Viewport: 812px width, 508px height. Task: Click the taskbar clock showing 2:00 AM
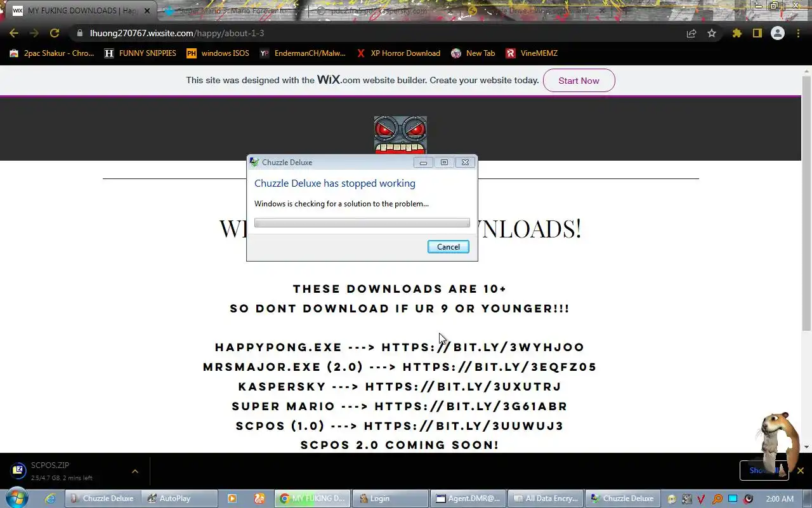pyautogui.click(x=780, y=498)
